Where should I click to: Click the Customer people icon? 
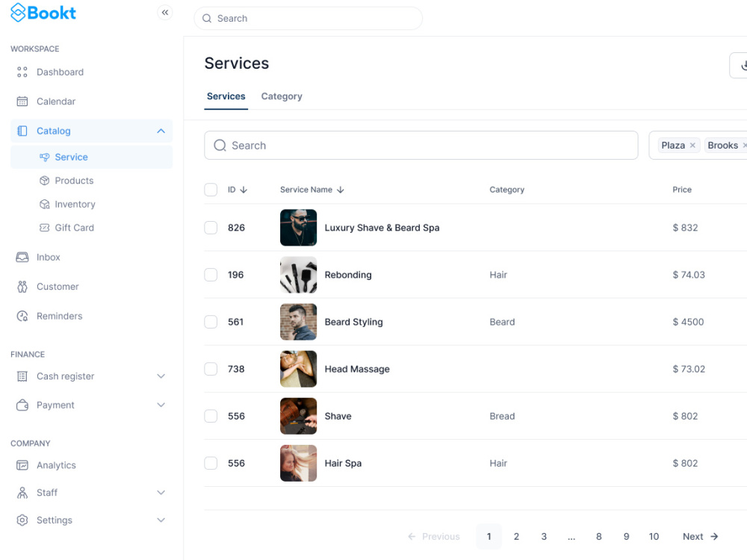pyautogui.click(x=22, y=287)
